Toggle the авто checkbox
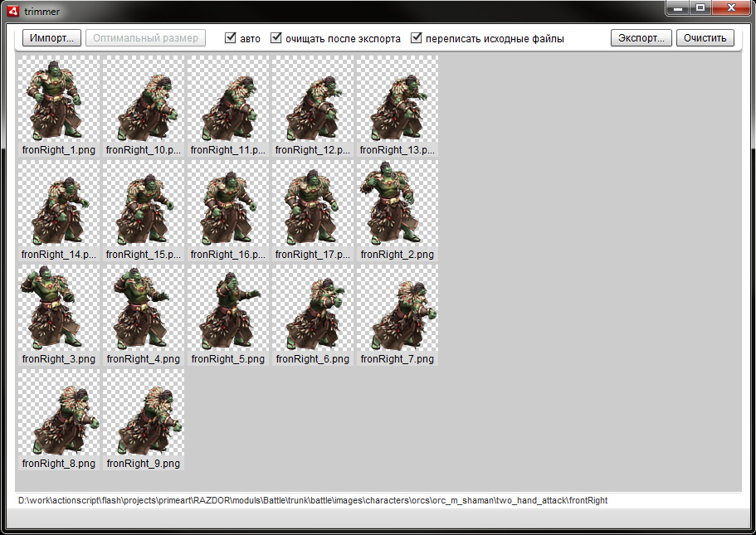 point(231,37)
